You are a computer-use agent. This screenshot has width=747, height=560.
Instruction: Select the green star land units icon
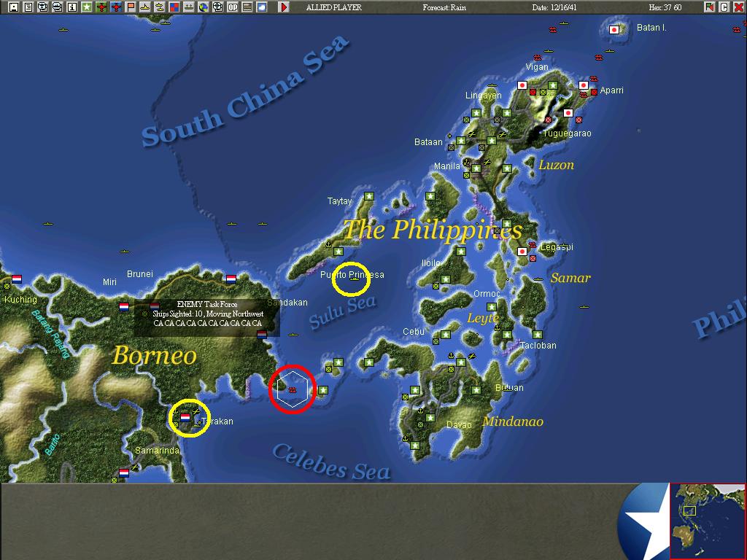point(87,7)
